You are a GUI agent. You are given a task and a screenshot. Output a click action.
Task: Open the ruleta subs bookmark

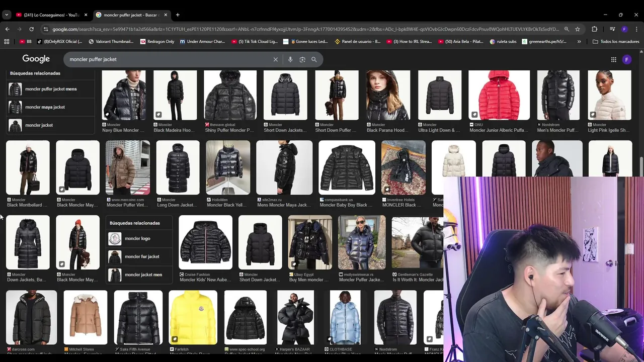(x=504, y=42)
